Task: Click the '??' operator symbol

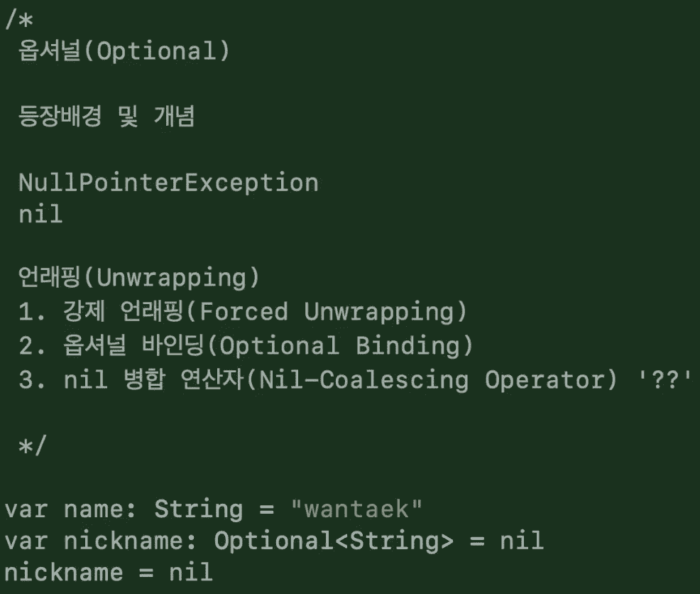Action: click(665, 379)
